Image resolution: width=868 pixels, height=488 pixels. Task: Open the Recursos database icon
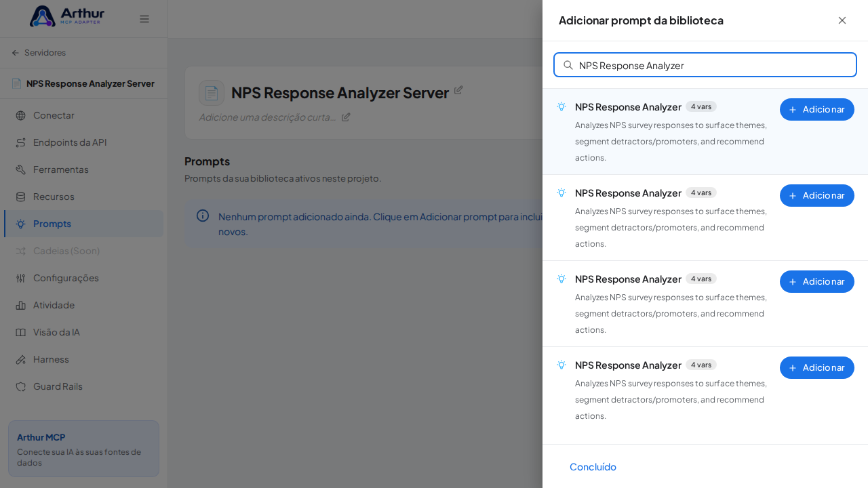pyautogui.click(x=20, y=197)
